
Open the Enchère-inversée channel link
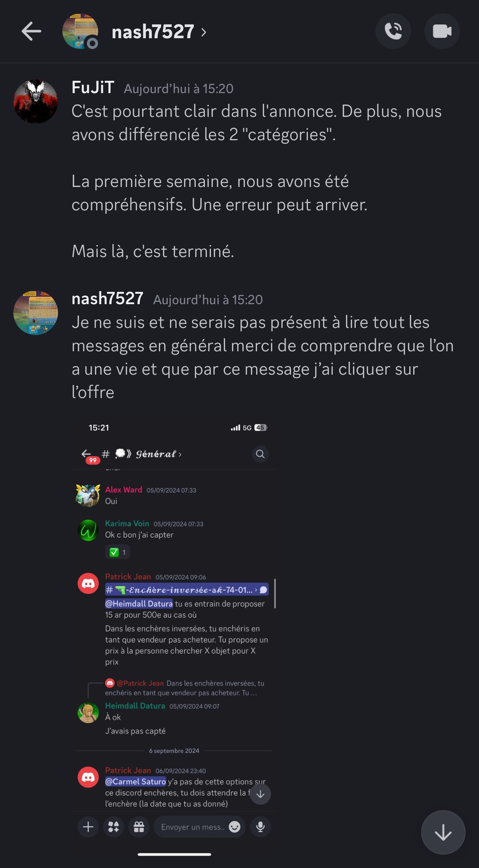click(186, 590)
